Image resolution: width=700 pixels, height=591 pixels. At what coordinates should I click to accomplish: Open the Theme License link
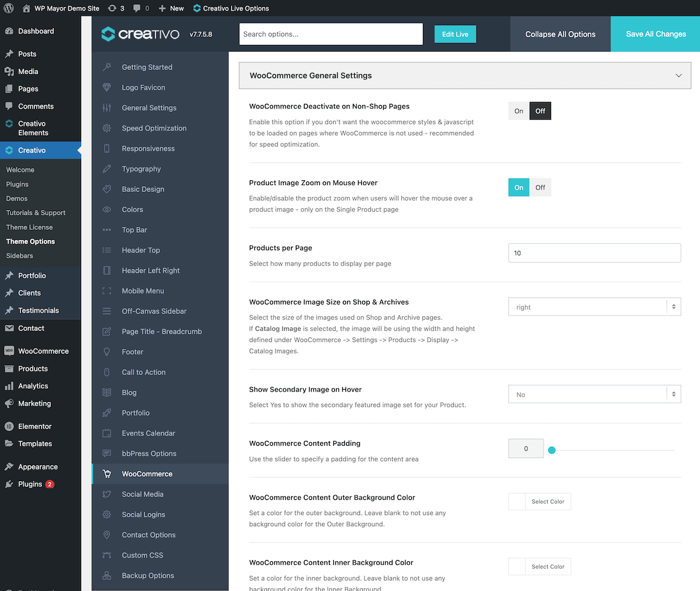[x=29, y=228]
